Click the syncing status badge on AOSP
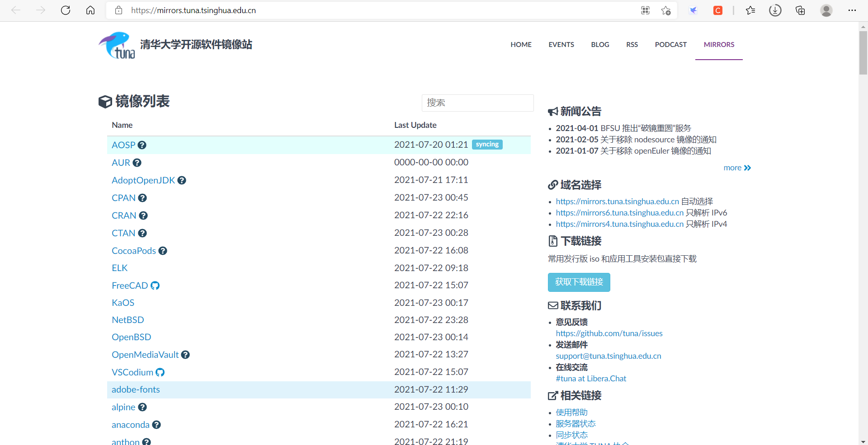The height and width of the screenshot is (445, 868). coord(487,145)
